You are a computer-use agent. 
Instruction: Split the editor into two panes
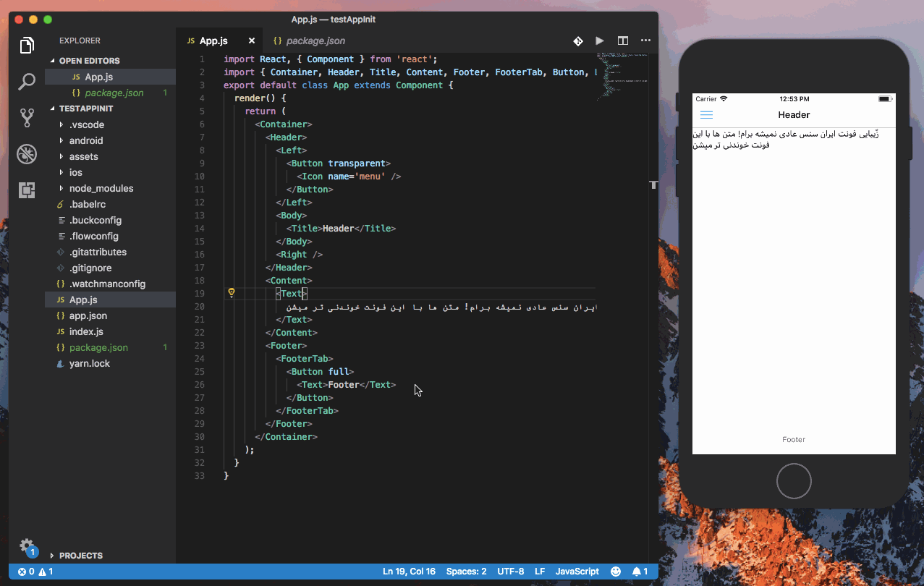click(622, 41)
